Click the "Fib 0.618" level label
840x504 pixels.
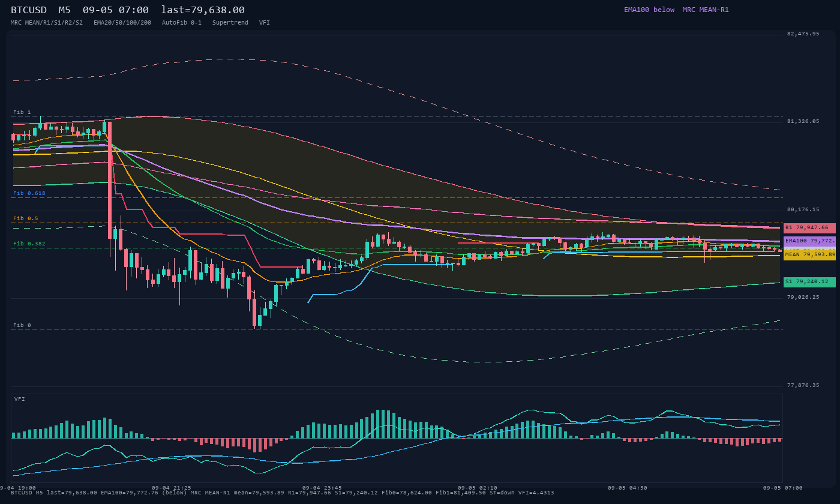[29, 193]
